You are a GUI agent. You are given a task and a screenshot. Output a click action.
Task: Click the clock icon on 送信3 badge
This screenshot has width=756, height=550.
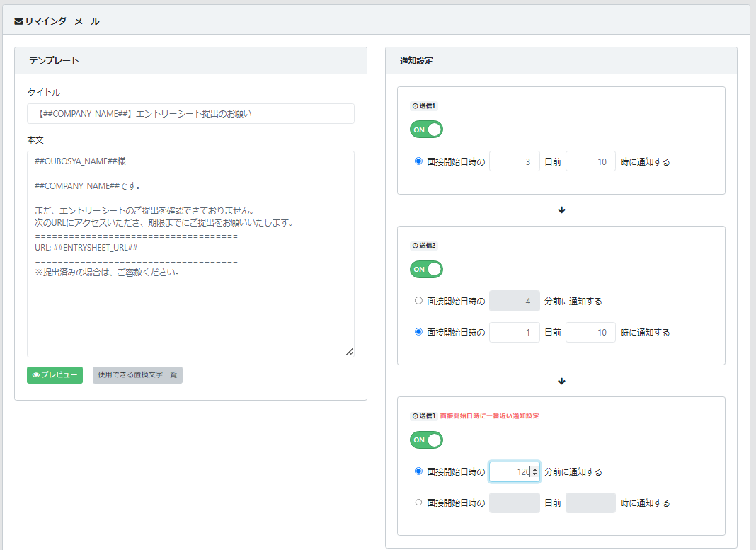[x=415, y=416]
